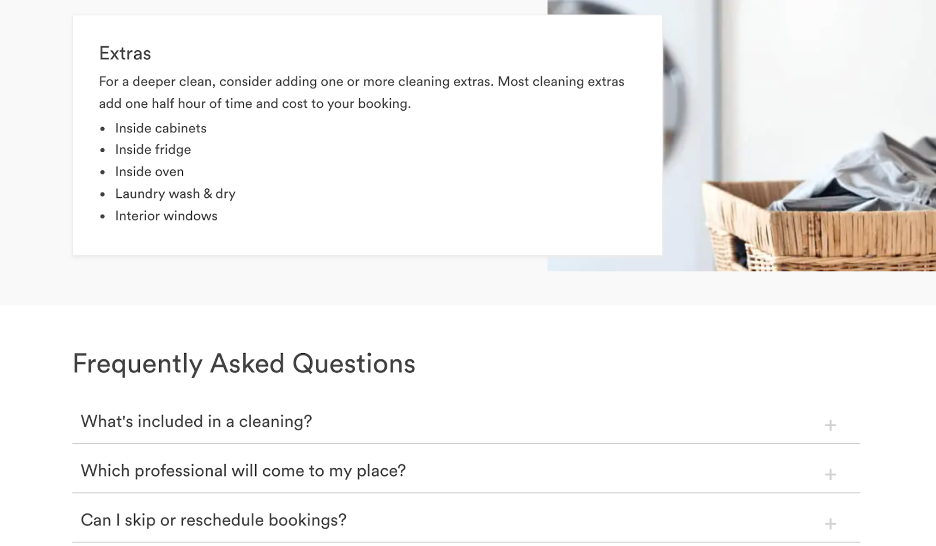Click the "Inside cabinets" list item

pyautogui.click(x=160, y=128)
